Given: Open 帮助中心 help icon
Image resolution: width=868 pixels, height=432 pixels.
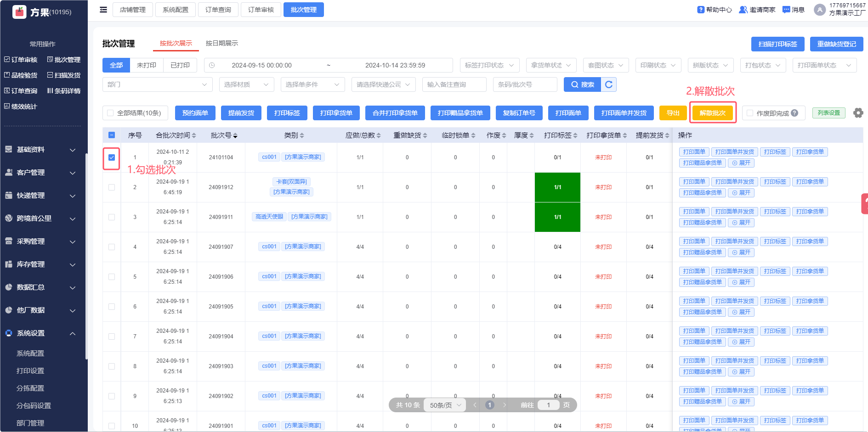Looking at the screenshot, I should click(x=701, y=10).
